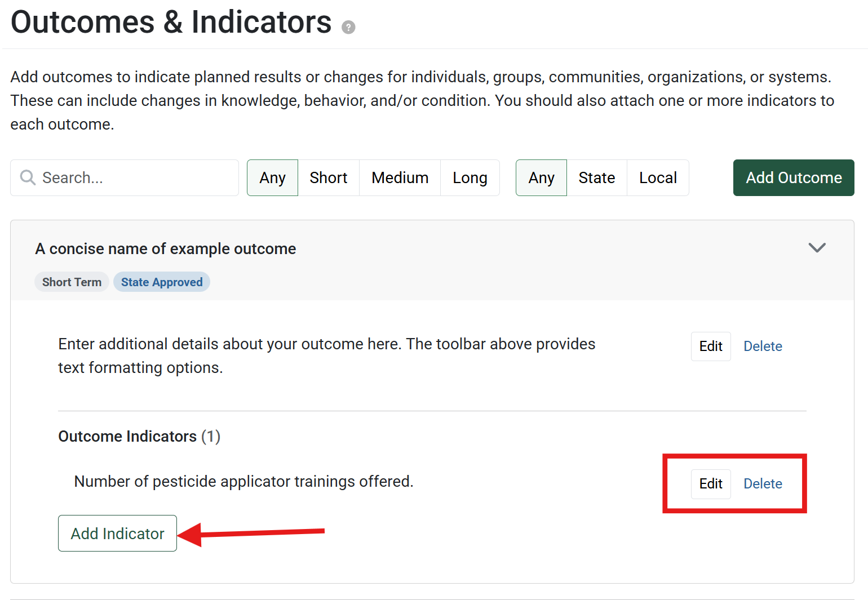Delete the example outcome

(763, 346)
